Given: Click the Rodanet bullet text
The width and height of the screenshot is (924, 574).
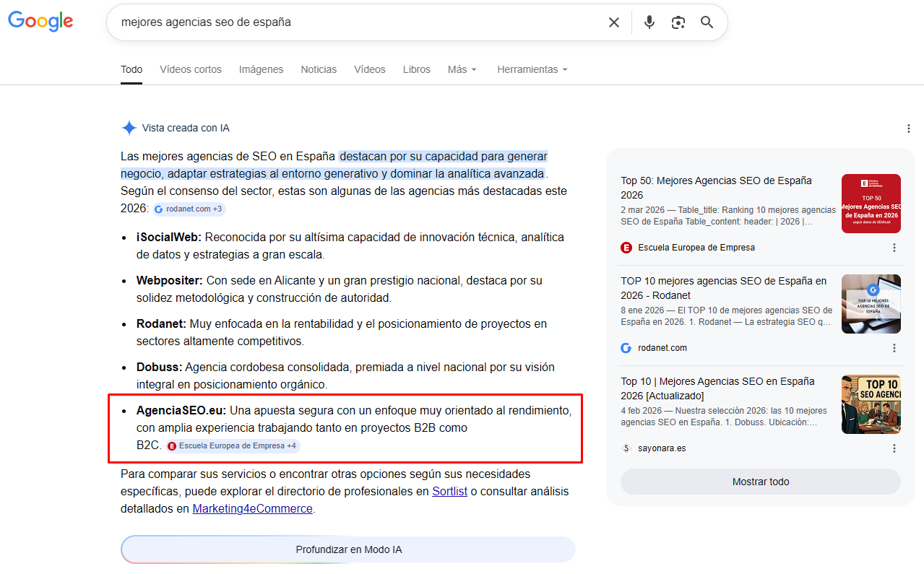Looking at the screenshot, I should click(x=342, y=333).
